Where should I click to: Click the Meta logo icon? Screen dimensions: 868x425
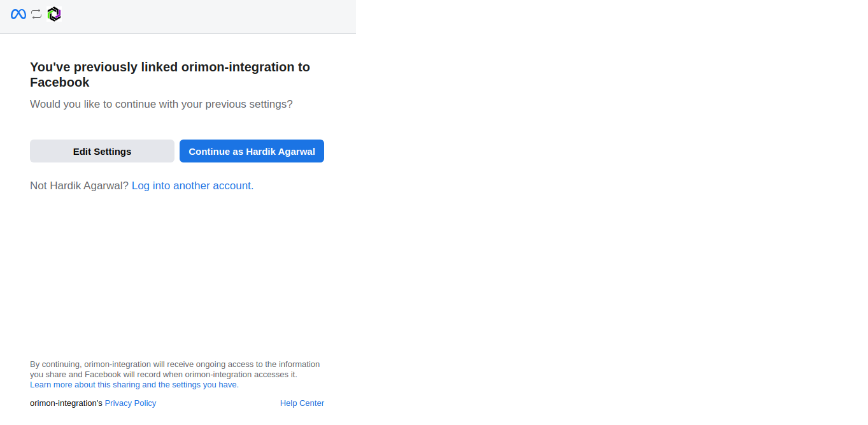(18, 14)
